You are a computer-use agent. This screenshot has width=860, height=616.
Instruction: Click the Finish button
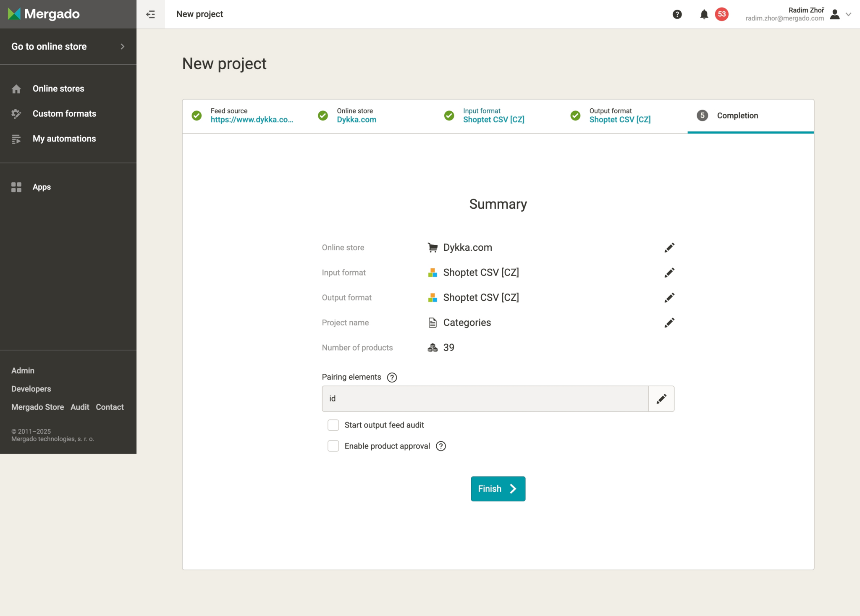point(498,489)
